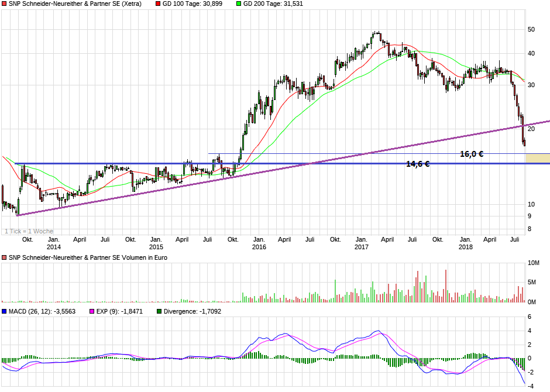Click the volume axis label 5M
Screen dimensions: 550x392
click(532, 282)
